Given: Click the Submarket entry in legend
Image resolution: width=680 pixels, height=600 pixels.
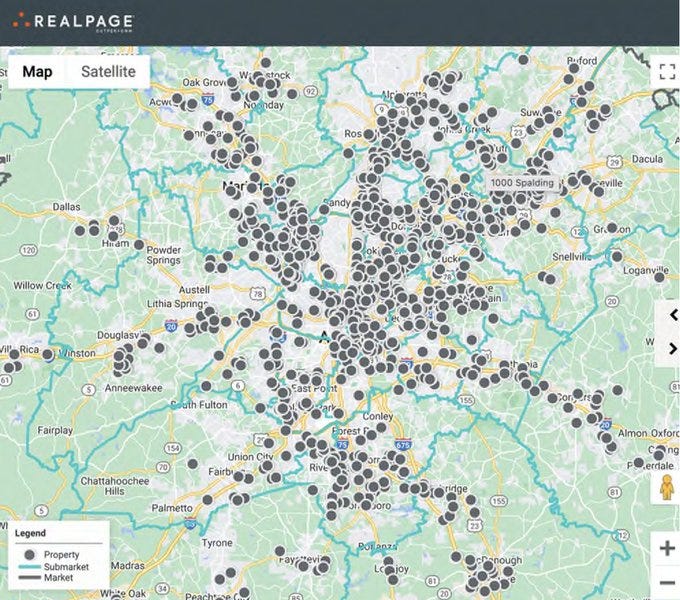Looking at the screenshot, I should pyautogui.click(x=54, y=567).
